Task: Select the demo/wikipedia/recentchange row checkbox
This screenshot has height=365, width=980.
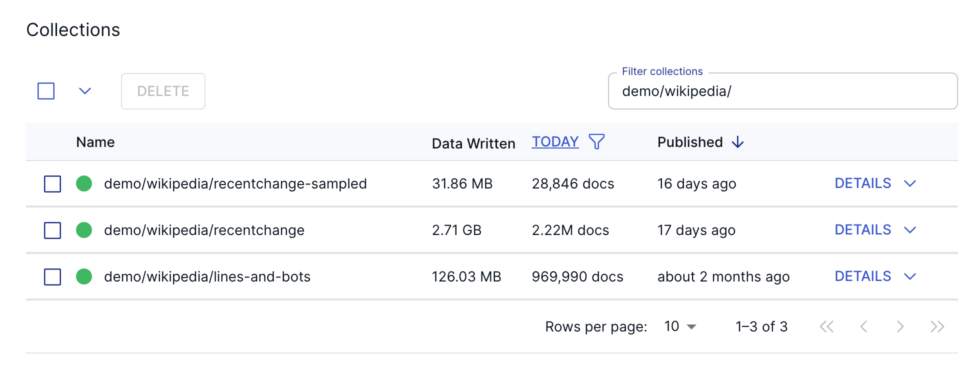Action: [52, 230]
